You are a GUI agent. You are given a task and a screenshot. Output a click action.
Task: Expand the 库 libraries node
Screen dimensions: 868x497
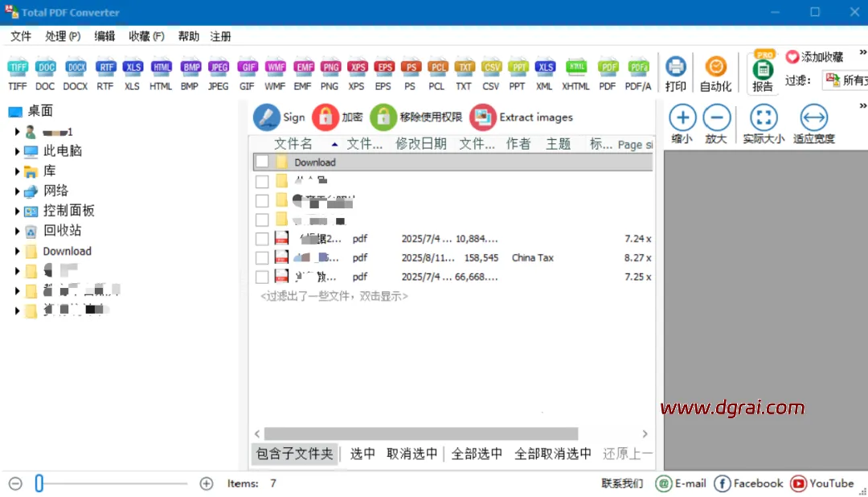coord(17,171)
